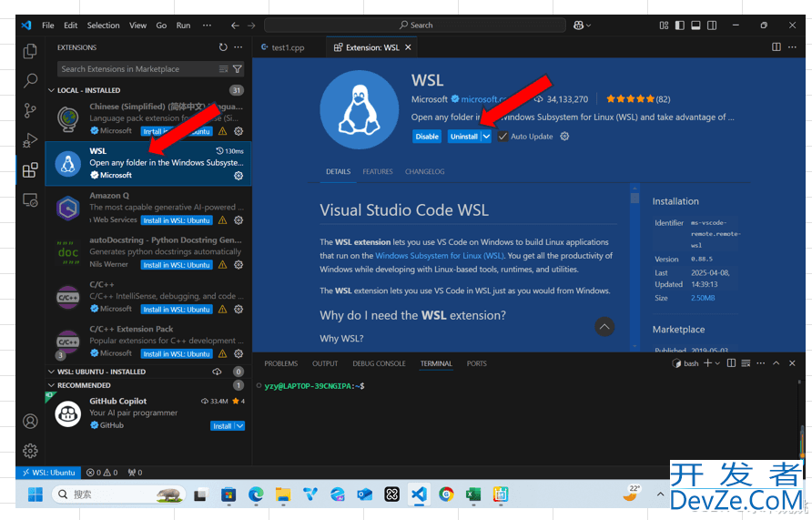This screenshot has width=812, height=520.
Task: Open the File menu
Action: coord(47,25)
